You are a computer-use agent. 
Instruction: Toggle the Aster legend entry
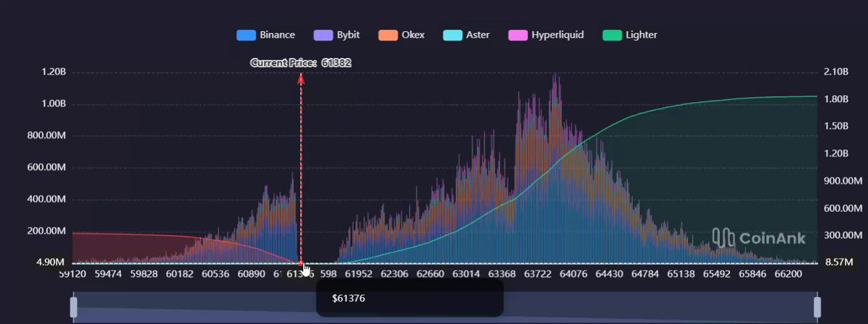point(467,35)
